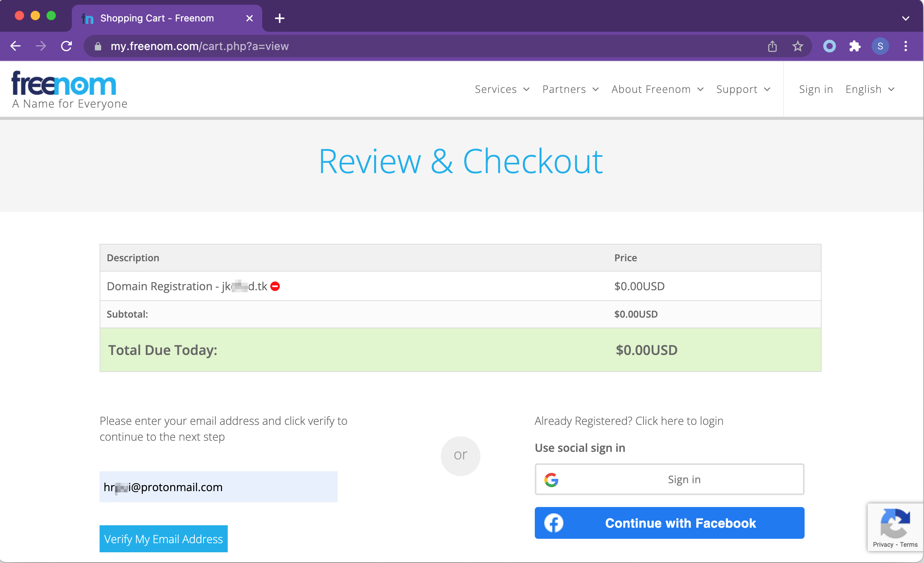Click the Total Due Today $0.00USD amount

646,350
